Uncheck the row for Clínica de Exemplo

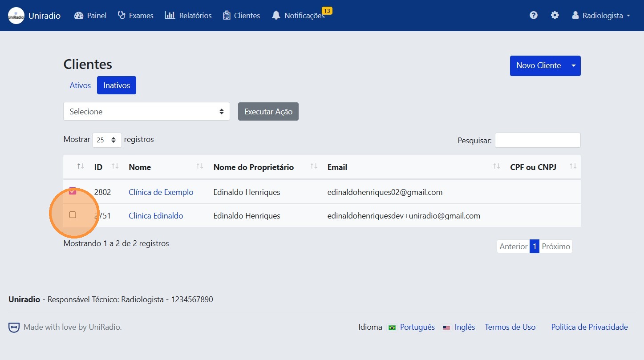(x=73, y=191)
